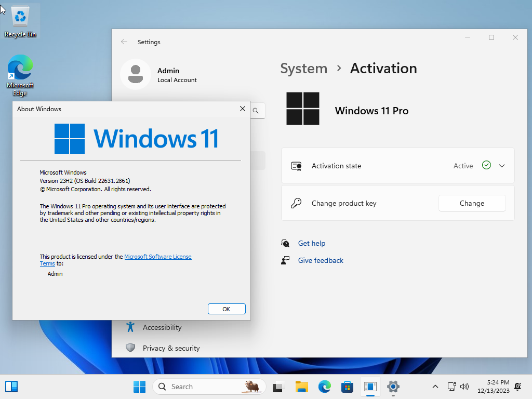This screenshot has height=399, width=532.
Task: Open Microsoft Store from the taskbar
Action: (x=347, y=387)
